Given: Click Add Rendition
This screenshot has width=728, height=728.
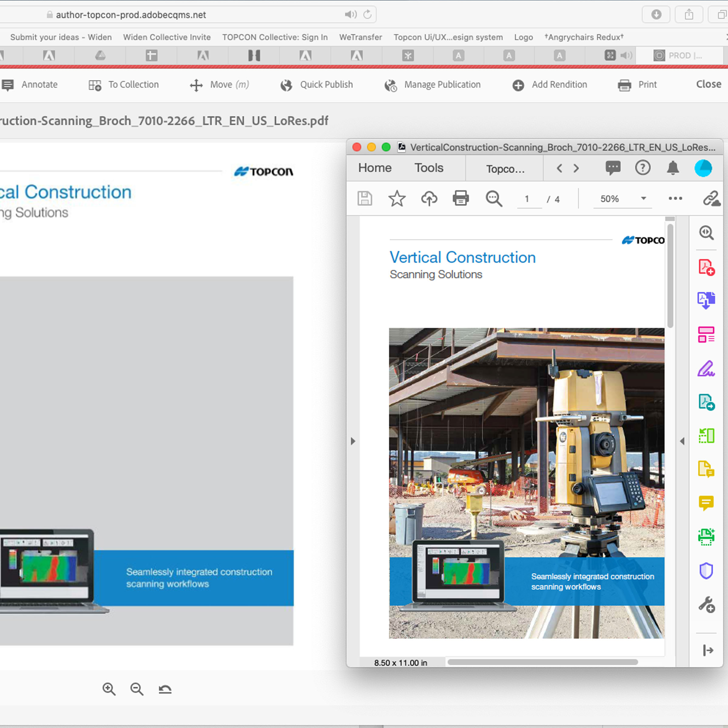Looking at the screenshot, I should pyautogui.click(x=550, y=85).
